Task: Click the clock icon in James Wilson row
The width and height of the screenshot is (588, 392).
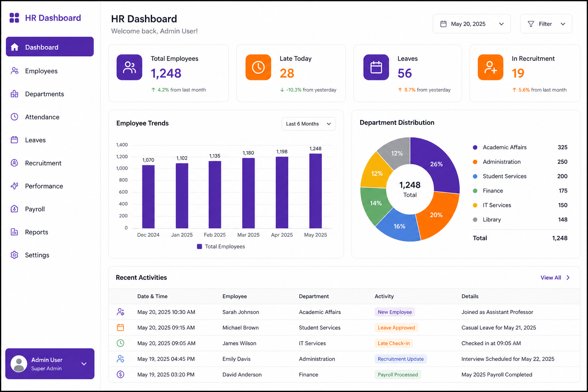Action: [121, 343]
